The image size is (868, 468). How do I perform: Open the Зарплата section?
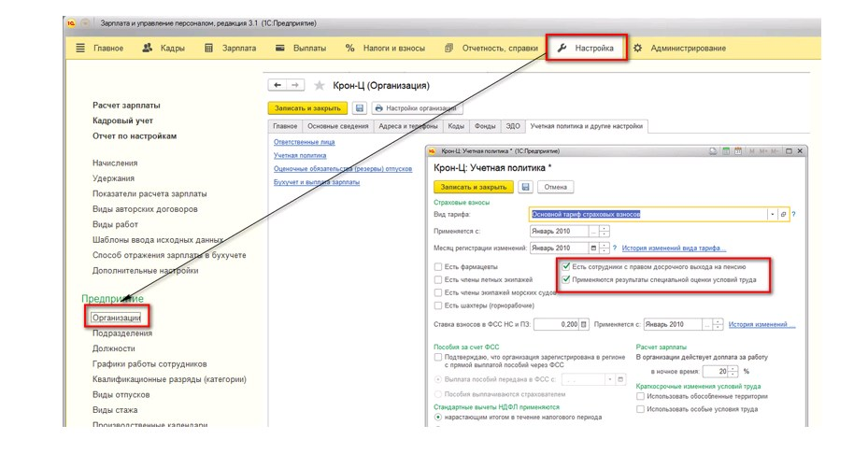click(x=230, y=49)
